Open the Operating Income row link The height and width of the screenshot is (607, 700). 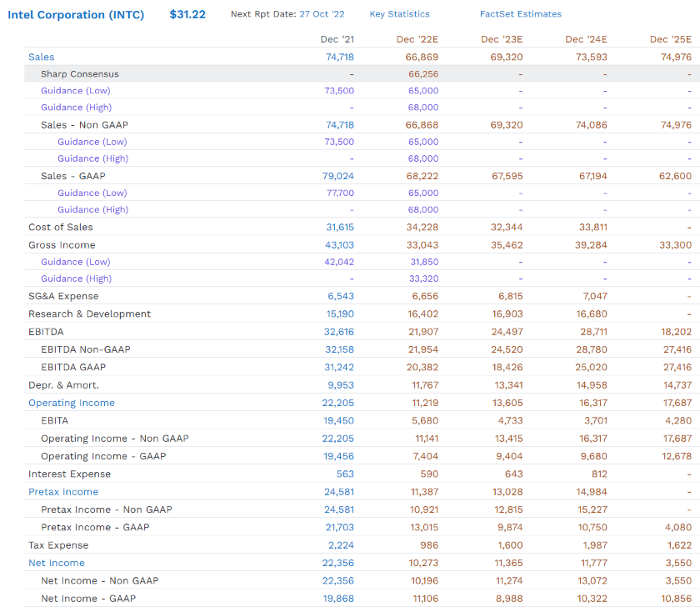[72, 403]
